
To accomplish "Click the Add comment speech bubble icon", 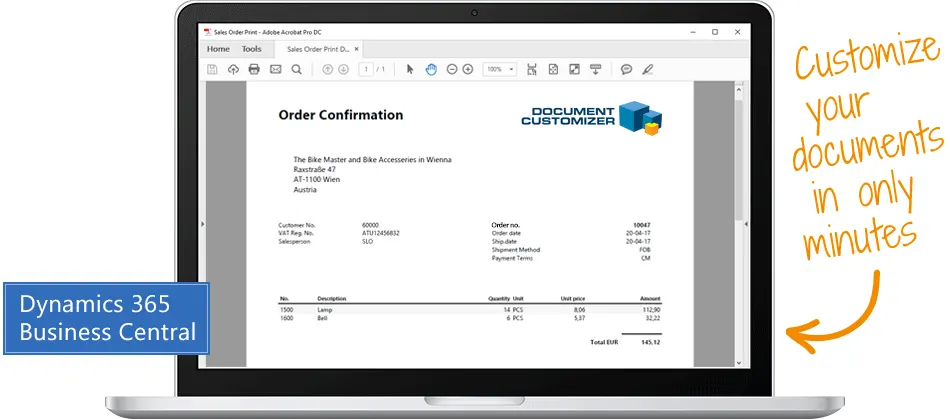I will click(x=626, y=70).
